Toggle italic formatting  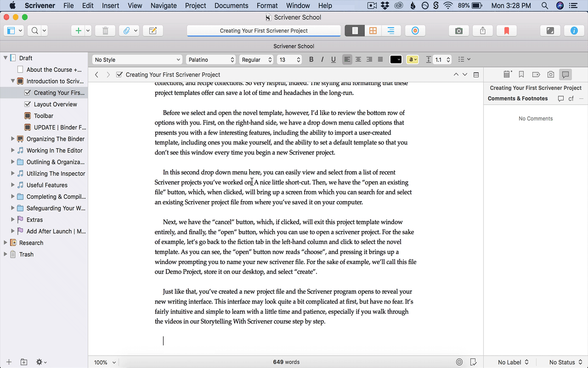pyautogui.click(x=322, y=60)
